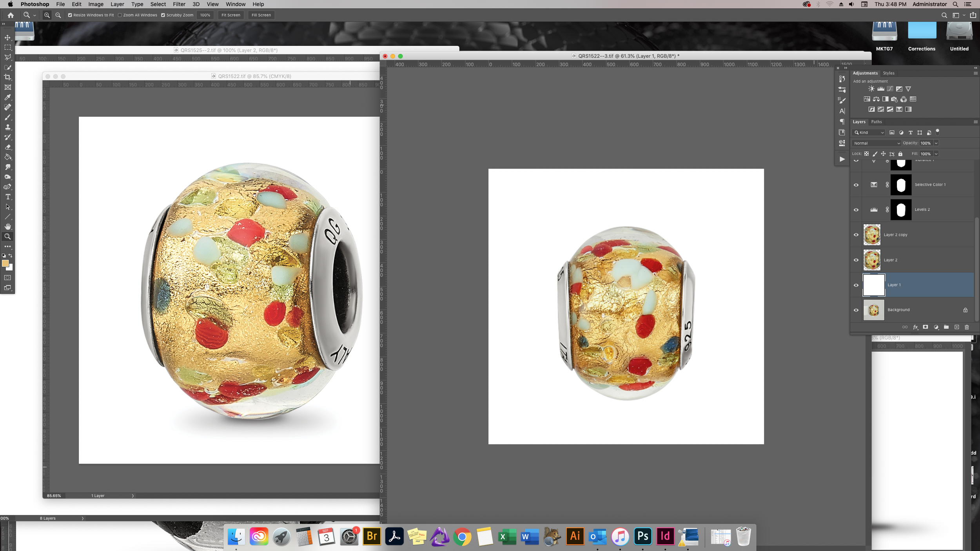Select the Crop tool
Viewport: 980px width, 551px height.
coord(7,77)
